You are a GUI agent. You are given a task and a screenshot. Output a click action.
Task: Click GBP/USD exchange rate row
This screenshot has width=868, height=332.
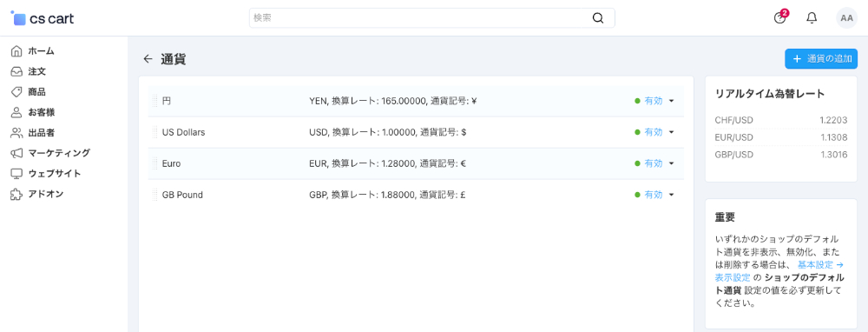click(781, 155)
